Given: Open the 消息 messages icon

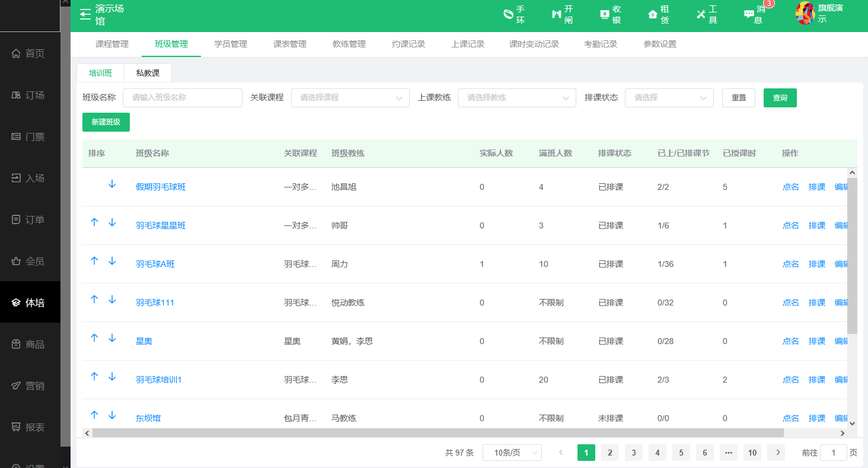Looking at the screenshot, I should (749, 14).
